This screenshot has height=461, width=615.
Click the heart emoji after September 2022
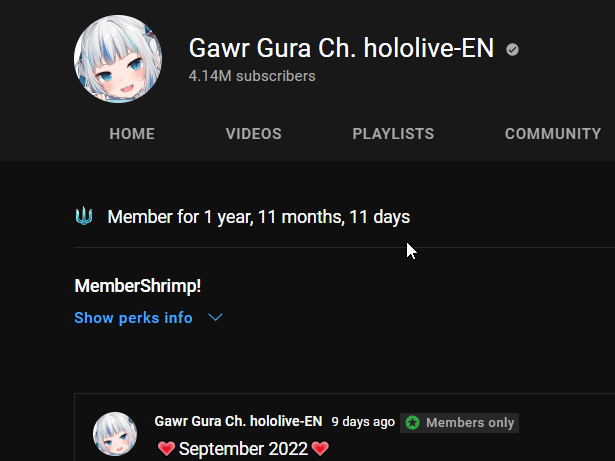point(320,448)
